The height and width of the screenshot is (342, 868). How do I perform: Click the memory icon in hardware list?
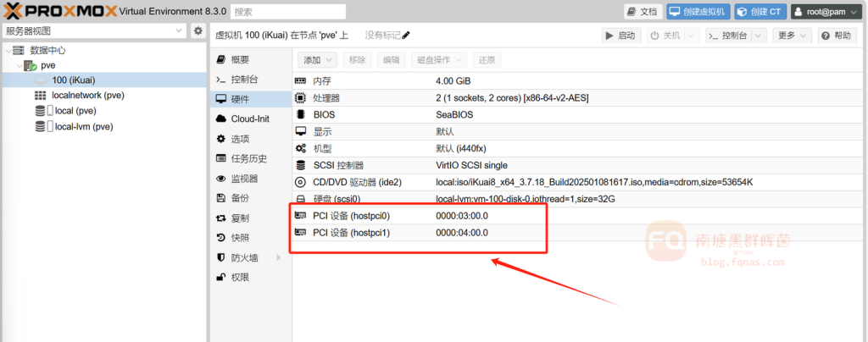(x=300, y=81)
